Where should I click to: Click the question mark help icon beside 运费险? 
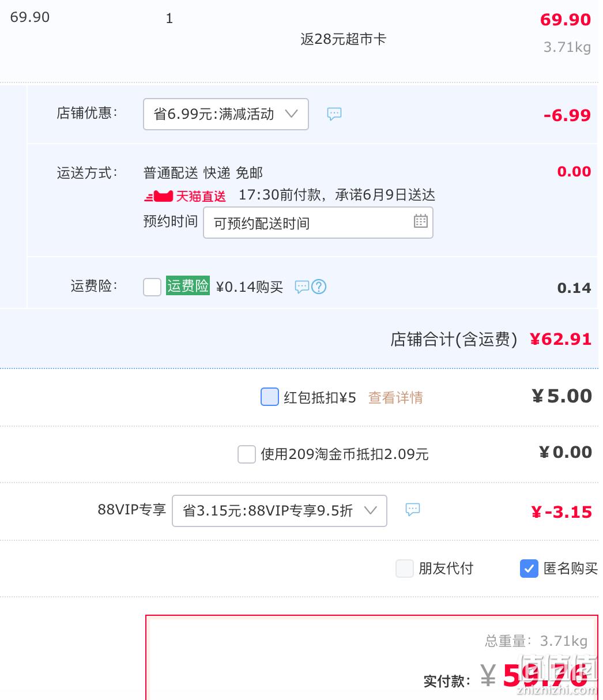(319, 287)
